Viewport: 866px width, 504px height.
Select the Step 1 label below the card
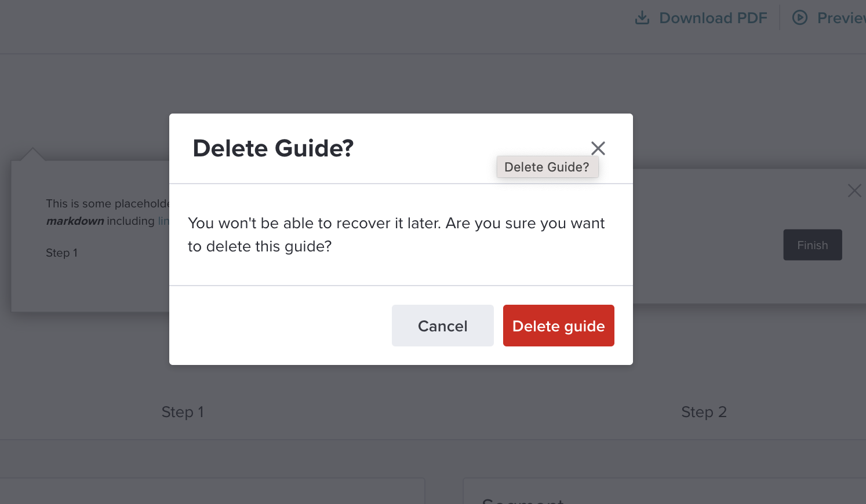click(x=183, y=412)
